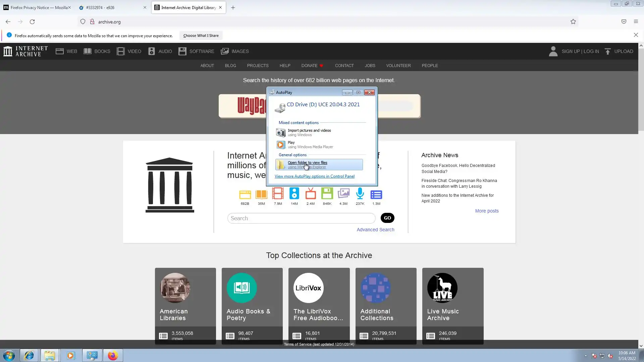Click into the archive Search field
Image resolution: width=644 pixels, height=362 pixels.
point(301,218)
